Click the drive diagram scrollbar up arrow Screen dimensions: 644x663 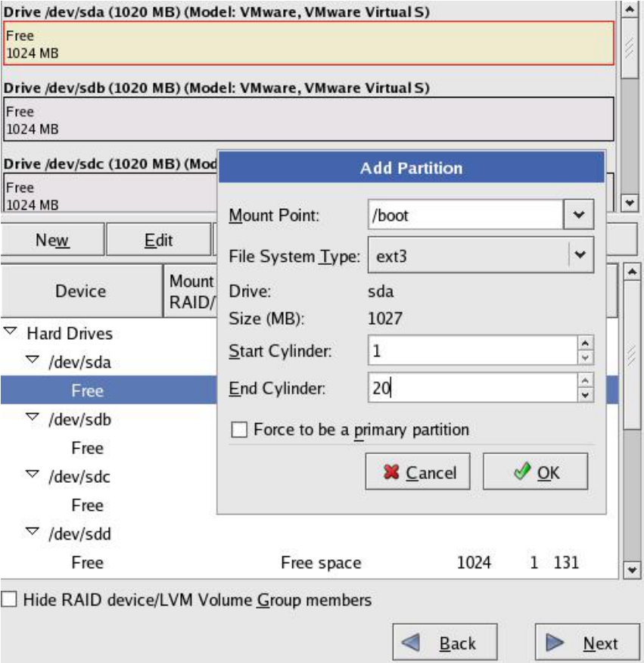coord(630,9)
